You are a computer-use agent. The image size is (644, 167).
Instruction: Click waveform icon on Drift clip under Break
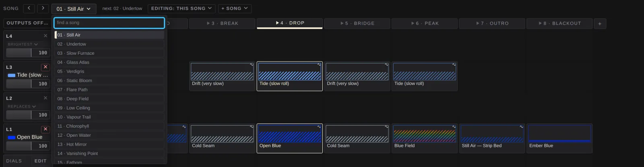[x=252, y=65]
